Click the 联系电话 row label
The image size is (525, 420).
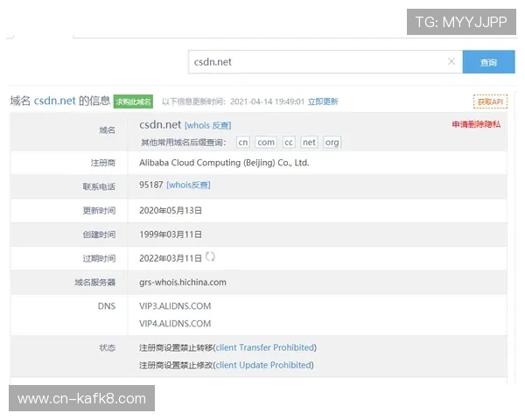pos(99,186)
